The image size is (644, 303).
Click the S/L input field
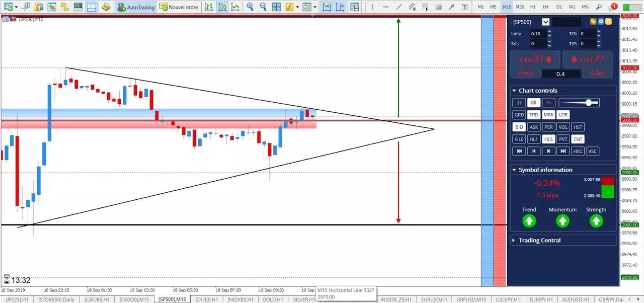tap(538, 44)
